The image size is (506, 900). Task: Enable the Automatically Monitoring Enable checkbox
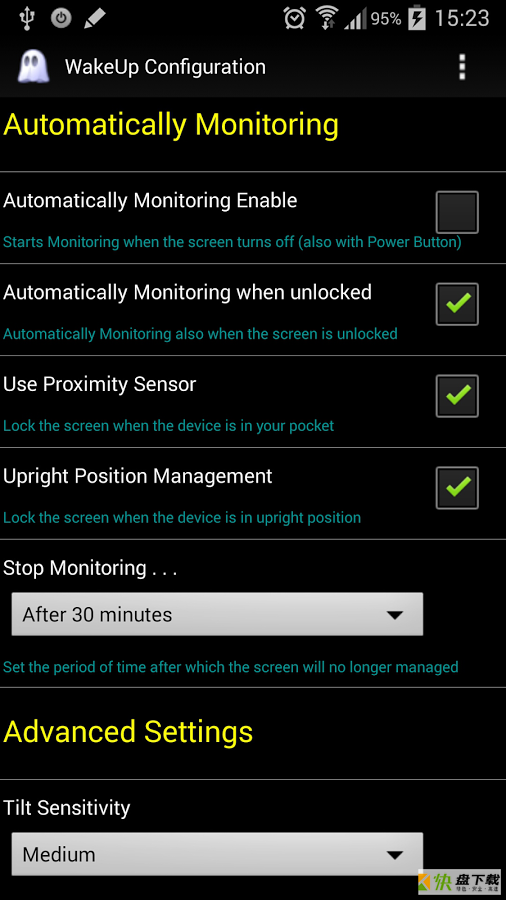point(457,212)
